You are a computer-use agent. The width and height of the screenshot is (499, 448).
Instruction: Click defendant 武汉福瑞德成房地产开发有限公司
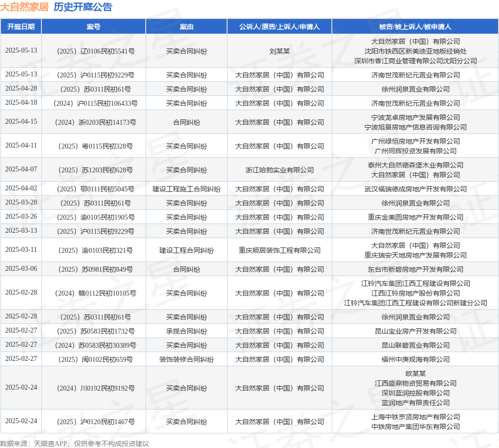pos(415,189)
